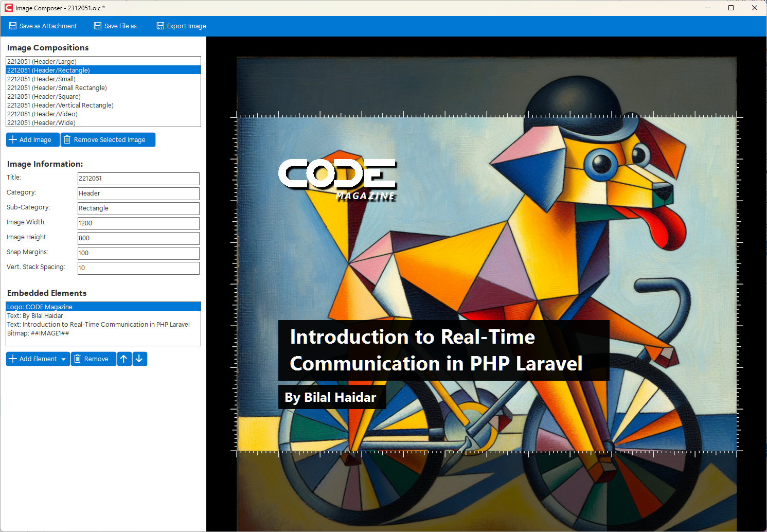Select composition 2212051 (Header/Wide)
Screen dimensions: 767x532
pos(103,123)
